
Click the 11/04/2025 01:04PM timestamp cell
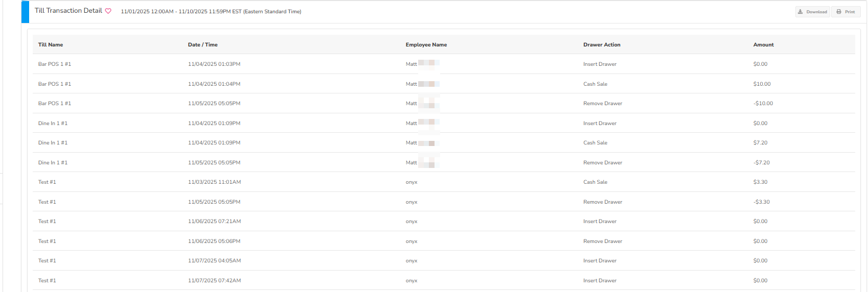(x=214, y=84)
